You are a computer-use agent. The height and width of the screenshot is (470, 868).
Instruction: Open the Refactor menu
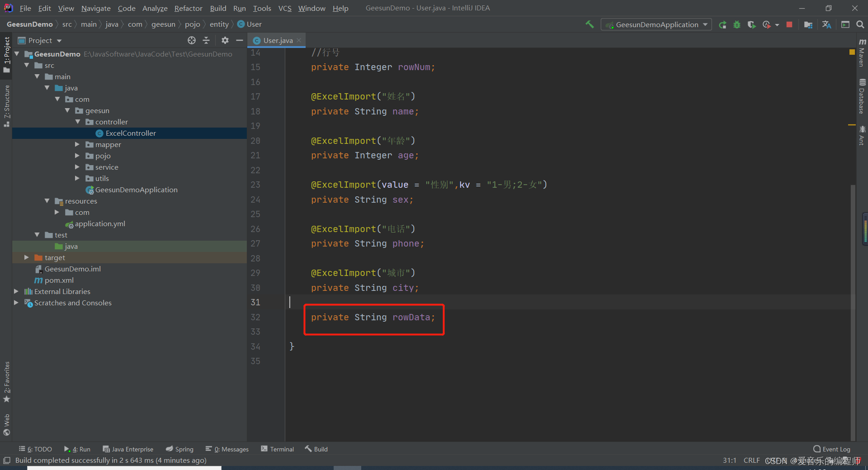(x=188, y=8)
